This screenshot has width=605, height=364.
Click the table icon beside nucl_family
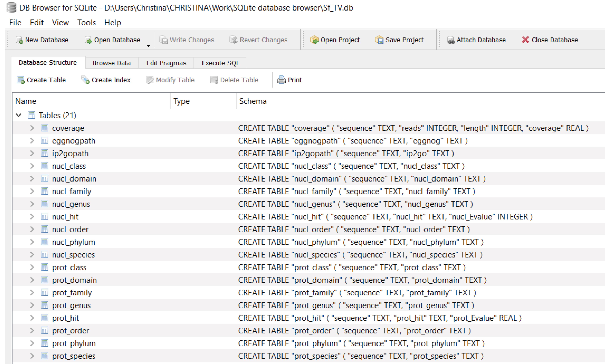[x=45, y=191]
